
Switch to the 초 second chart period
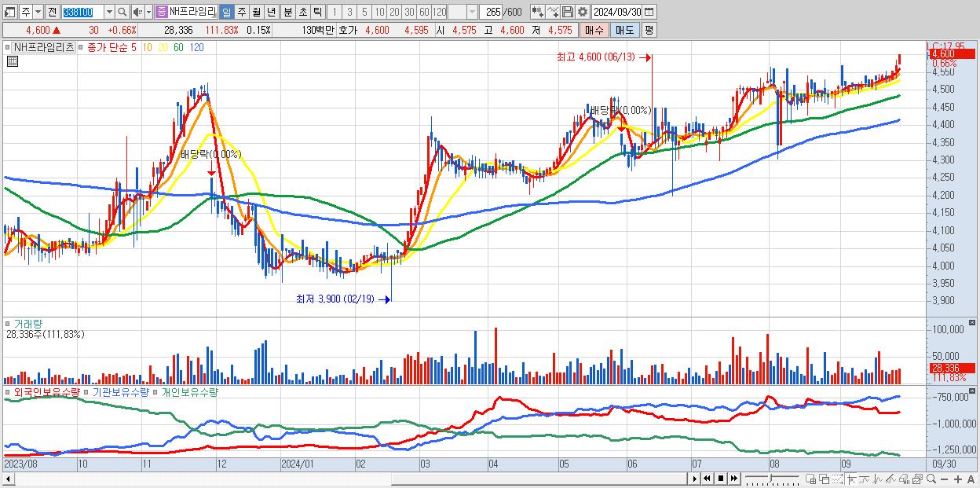pos(302,12)
